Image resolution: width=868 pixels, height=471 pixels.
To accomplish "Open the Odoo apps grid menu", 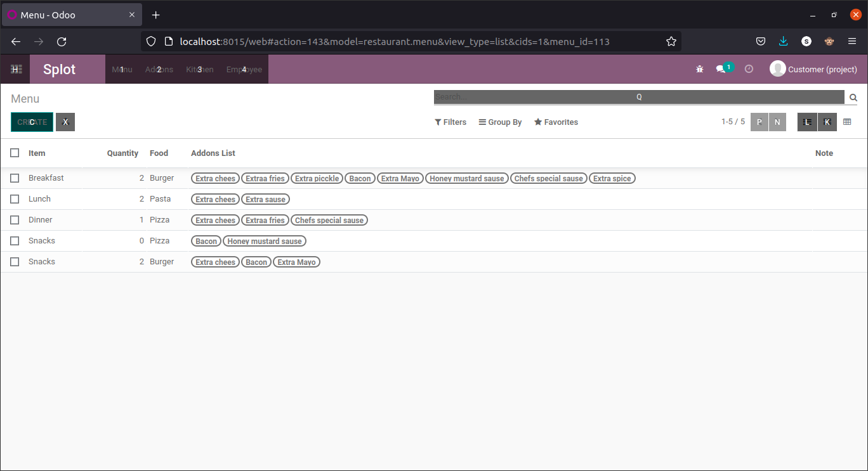I will click(15, 68).
